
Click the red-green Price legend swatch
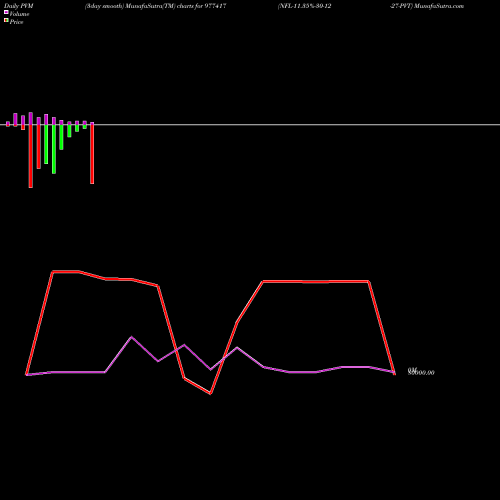[6, 21]
